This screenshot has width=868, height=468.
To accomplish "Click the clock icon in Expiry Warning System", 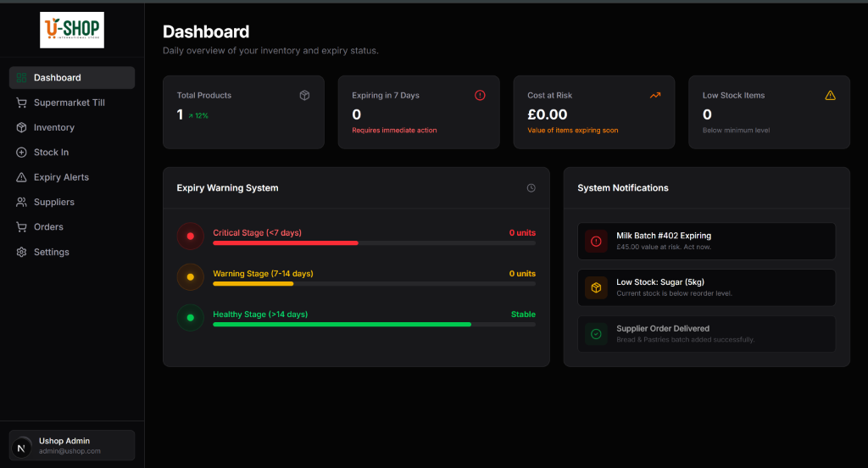I will click(531, 188).
